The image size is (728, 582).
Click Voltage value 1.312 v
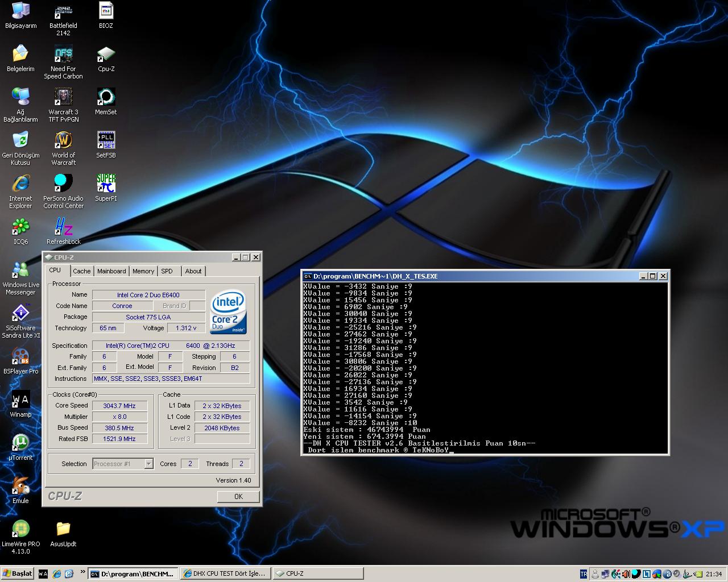point(186,328)
